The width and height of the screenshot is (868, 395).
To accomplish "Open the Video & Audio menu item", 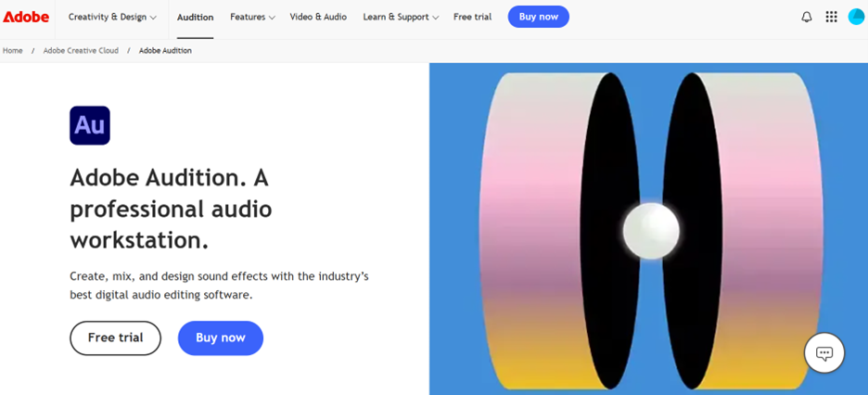I will (318, 17).
